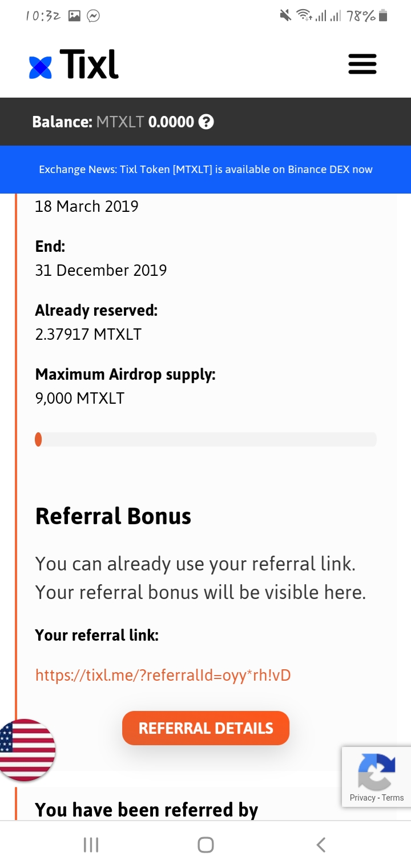This screenshot has width=411, height=868.
Task: Open the US flag language selector
Action: click(26, 750)
